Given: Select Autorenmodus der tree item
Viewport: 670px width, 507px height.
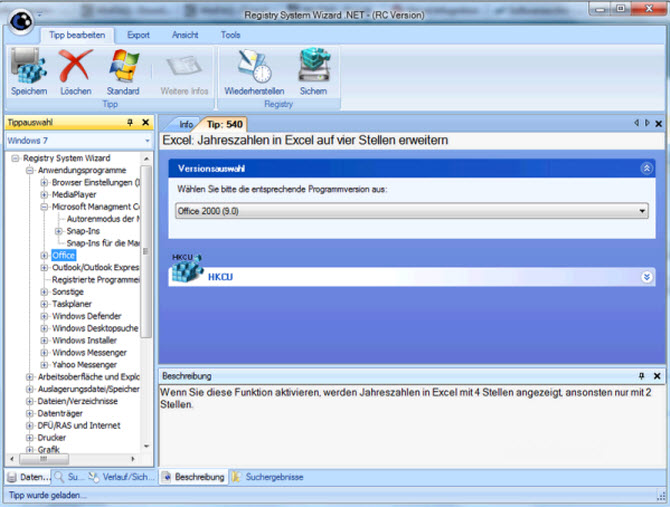Looking at the screenshot, I should pos(103,219).
